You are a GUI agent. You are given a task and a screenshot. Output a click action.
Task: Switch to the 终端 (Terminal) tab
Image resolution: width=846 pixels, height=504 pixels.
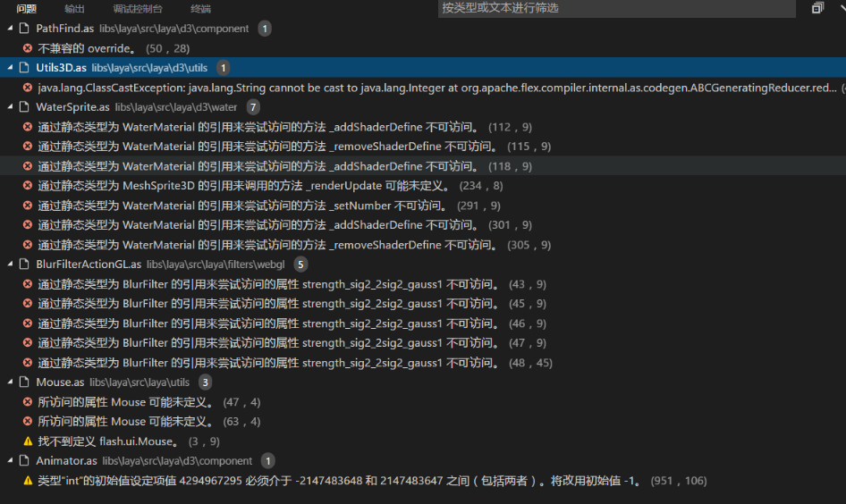point(201,9)
